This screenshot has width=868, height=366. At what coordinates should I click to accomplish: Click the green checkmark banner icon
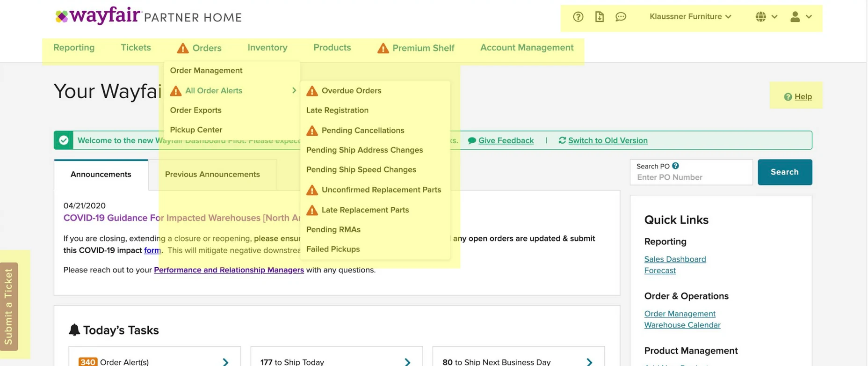tap(64, 140)
